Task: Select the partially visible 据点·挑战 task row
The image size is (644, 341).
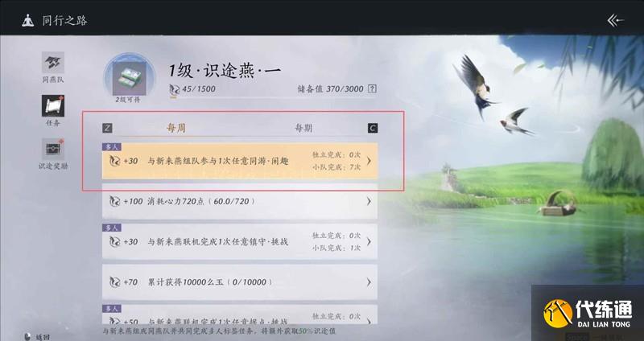Action: (240, 314)
